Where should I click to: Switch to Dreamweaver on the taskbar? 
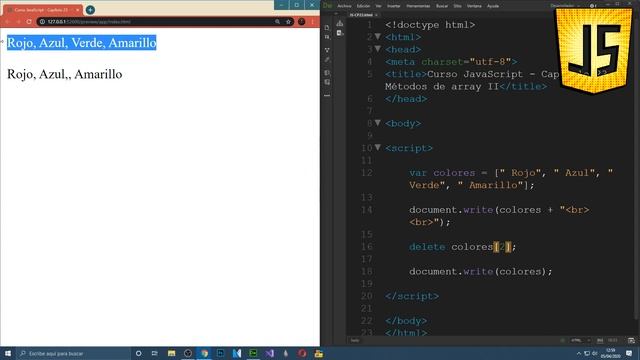[x=253, y=353]
